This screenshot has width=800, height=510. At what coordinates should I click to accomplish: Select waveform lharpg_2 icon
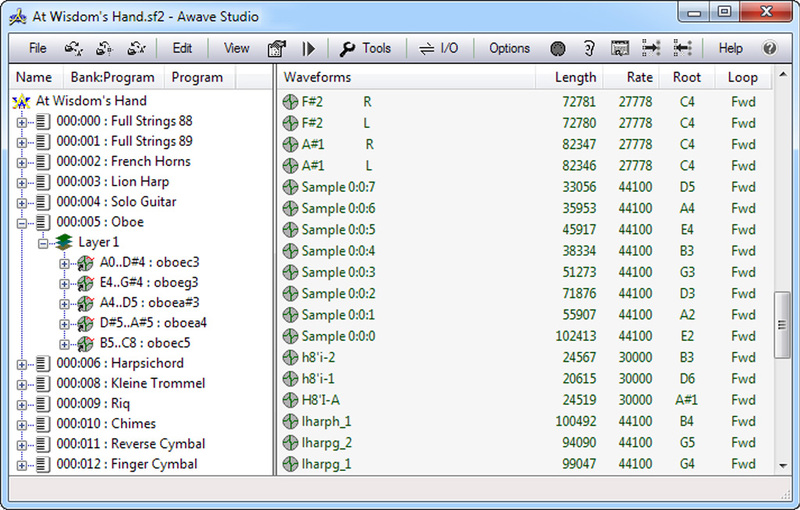coord(290,443)
